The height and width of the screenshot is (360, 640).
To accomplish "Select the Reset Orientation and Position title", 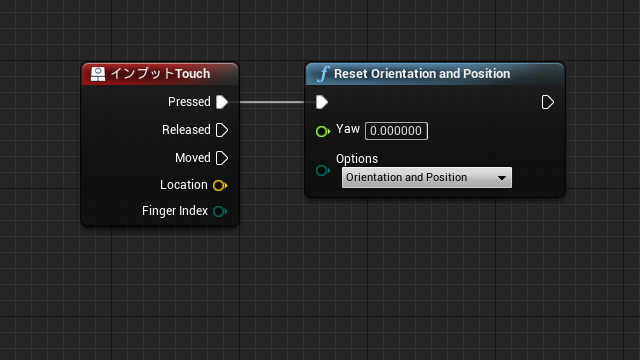I will pos(422,74).
